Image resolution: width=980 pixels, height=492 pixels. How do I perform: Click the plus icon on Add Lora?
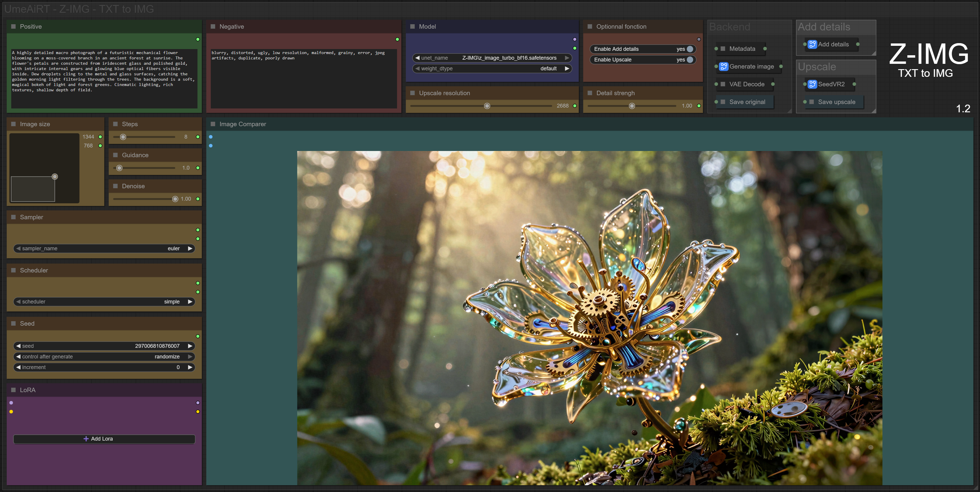(86, 439)
